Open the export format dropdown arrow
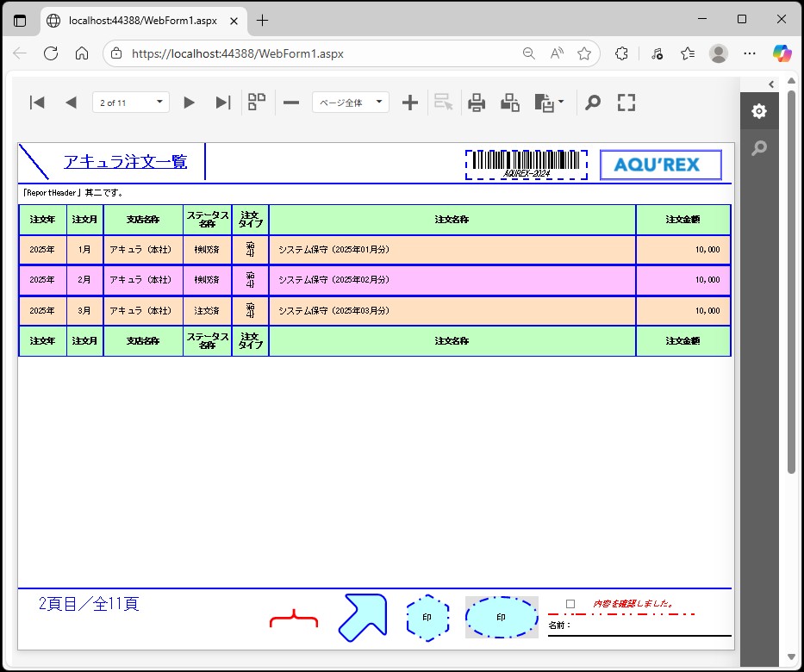 tap(561, 103)
